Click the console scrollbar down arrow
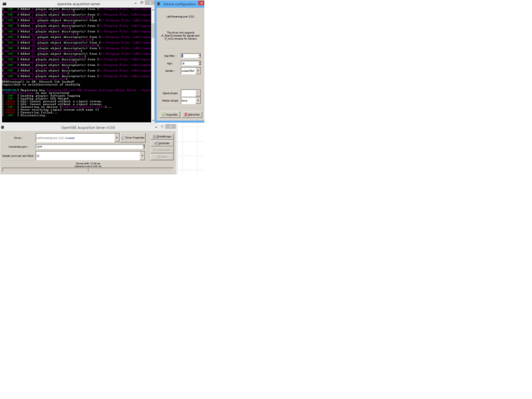Screen dimensions: 532x399 [153, 120]
